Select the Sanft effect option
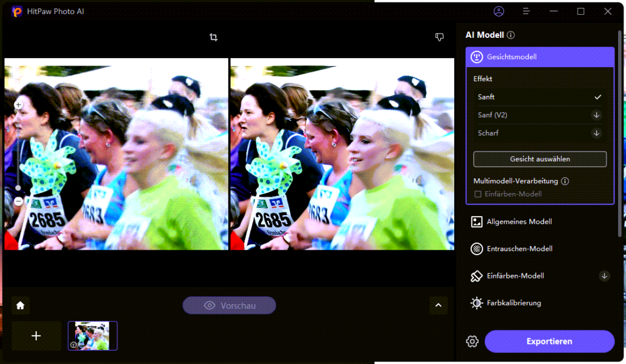 coord(539,97)
